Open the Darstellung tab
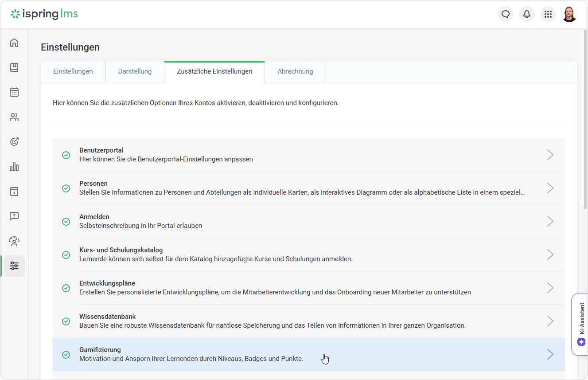Image resolution: width=588 pixels, height=380 pixels. pyautogui.click(x=135, y=71)
